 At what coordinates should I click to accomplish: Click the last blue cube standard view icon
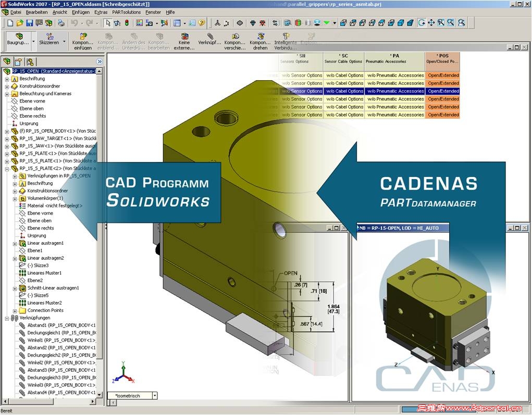(x=410, y=23)
